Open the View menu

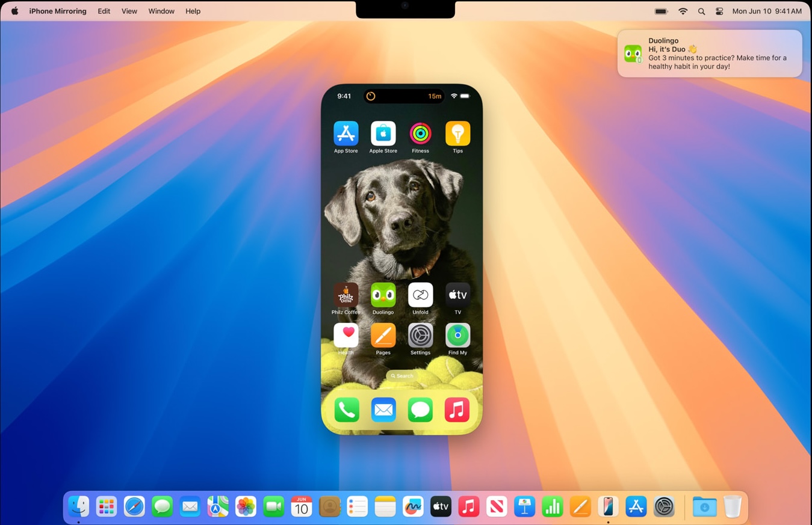tap(129, 11)
